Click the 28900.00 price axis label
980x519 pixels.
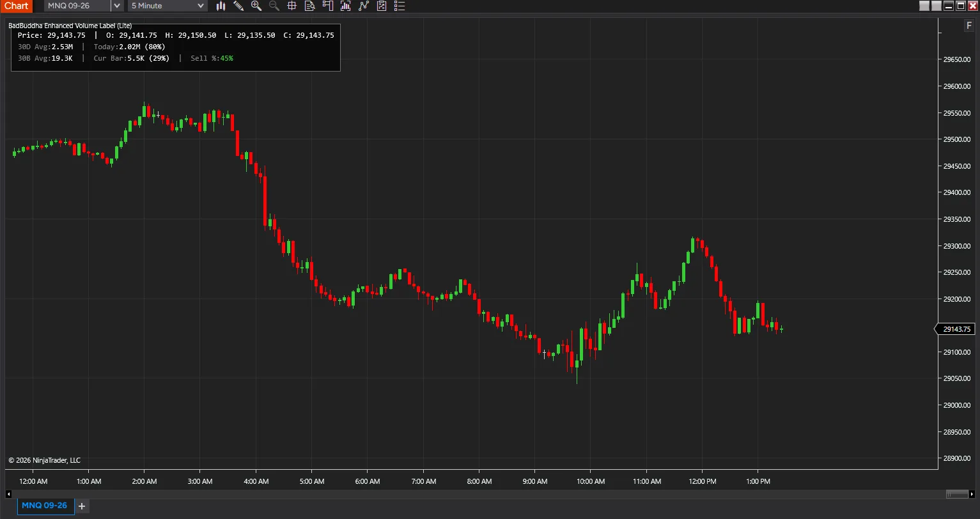click(x=957, y=458)
